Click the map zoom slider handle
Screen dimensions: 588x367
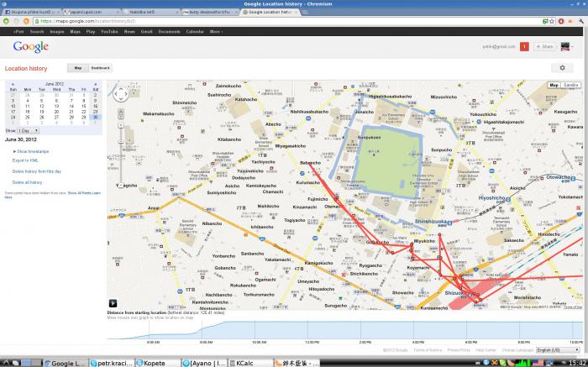[x=121, y=141]
